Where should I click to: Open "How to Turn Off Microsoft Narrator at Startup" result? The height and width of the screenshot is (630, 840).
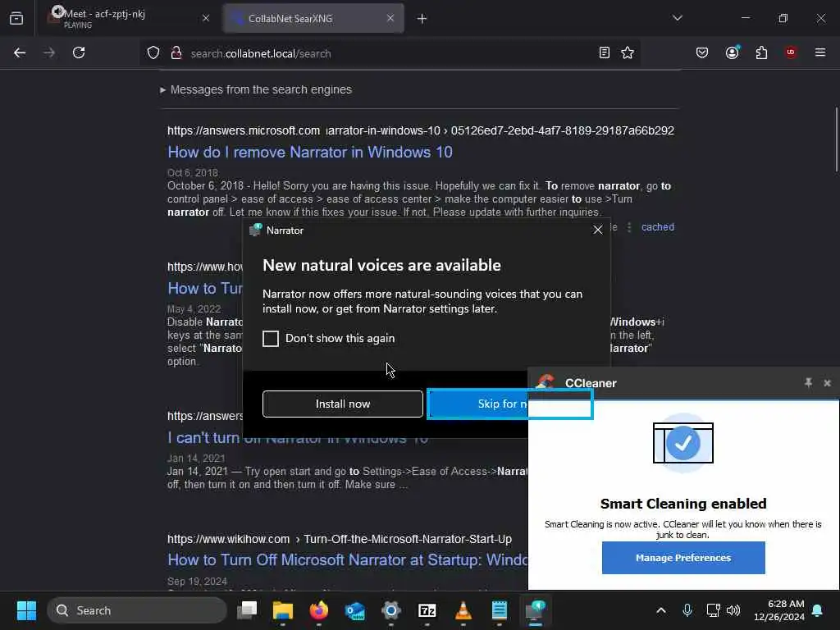click(347, 559)
